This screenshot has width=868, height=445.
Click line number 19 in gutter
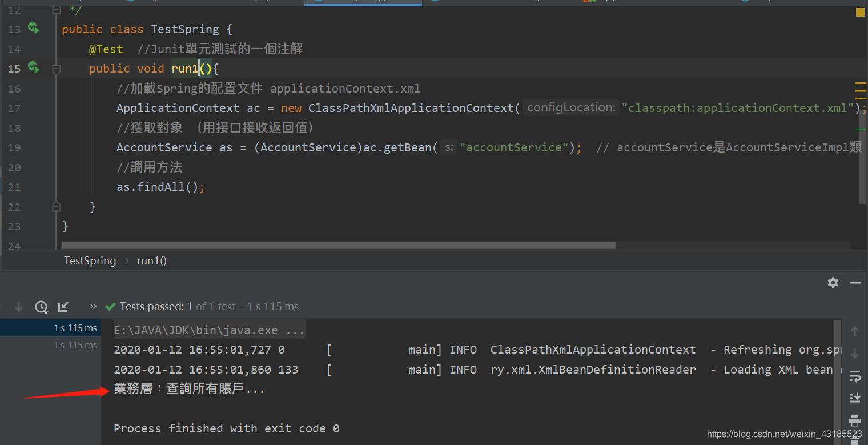coord(14,147)
